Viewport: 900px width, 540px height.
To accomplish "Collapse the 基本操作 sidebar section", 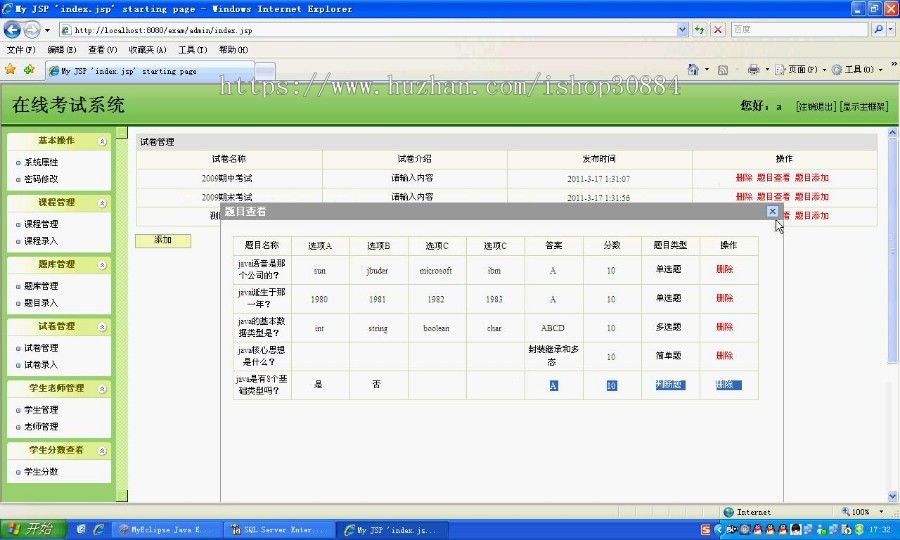I will (x=102, y=141).
